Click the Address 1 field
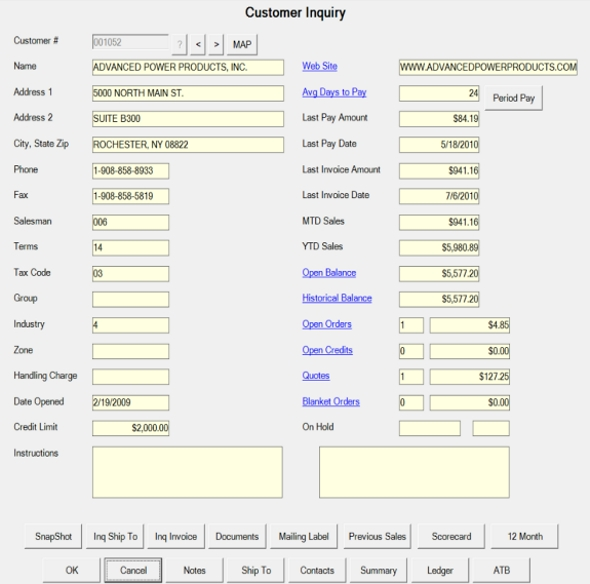 point(188,93)
